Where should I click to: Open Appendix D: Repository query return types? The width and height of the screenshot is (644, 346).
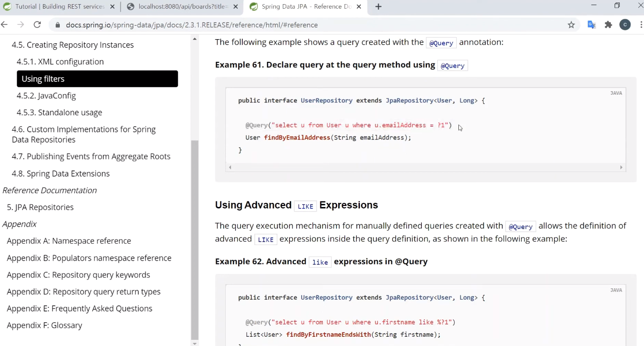tap(84, 291)
